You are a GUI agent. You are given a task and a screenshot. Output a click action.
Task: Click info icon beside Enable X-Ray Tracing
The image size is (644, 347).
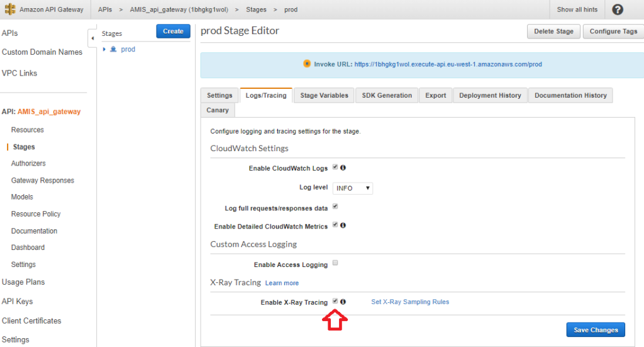(343, 302)
